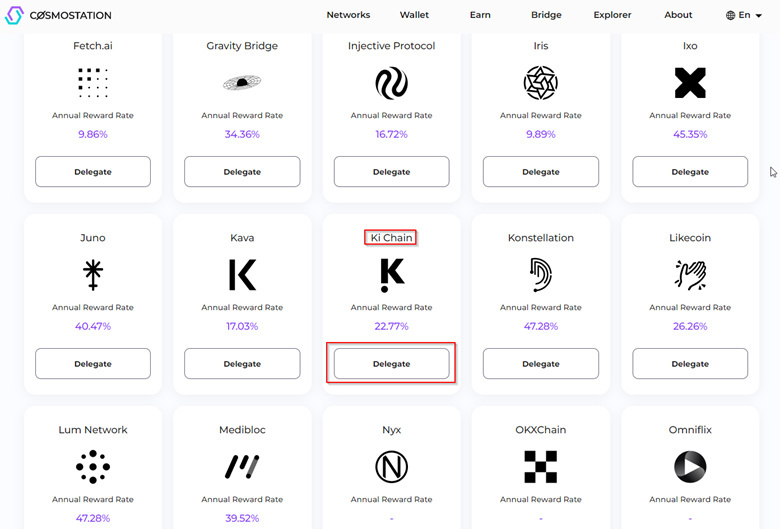Click the Injective Protocol logo
780x529 pixels.
[391, 83]
